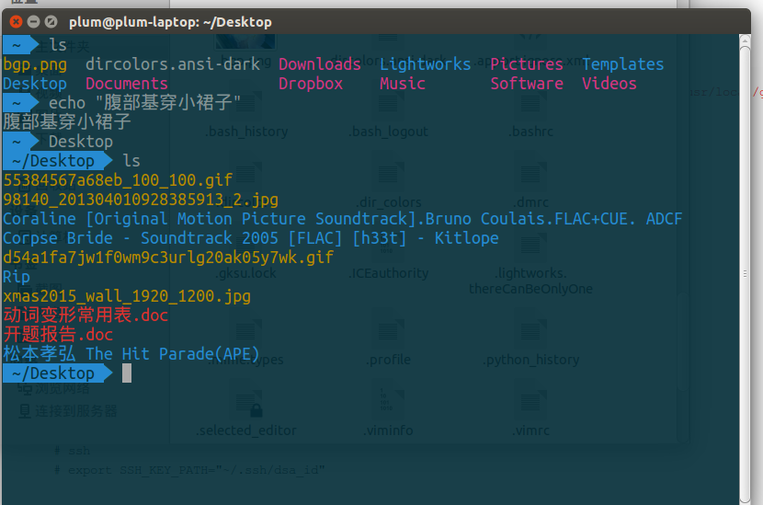Click the blue Desktop entry in home listing
Image resolution: width=763 pixels, height=505 pixels.
35,84
